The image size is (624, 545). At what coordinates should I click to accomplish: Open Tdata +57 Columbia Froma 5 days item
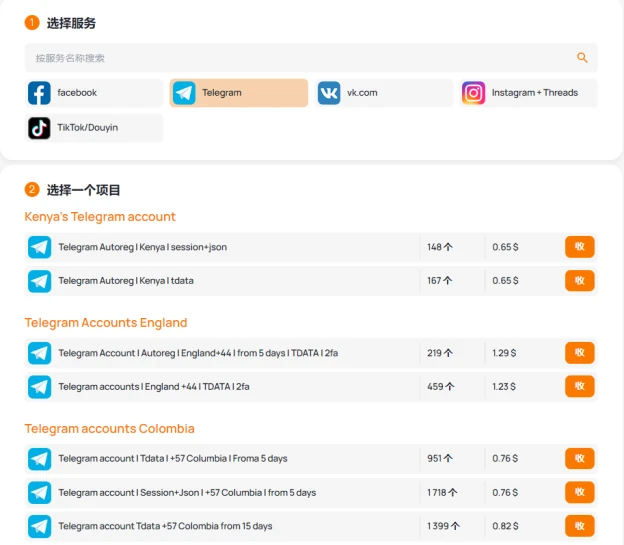coord(173,459)
